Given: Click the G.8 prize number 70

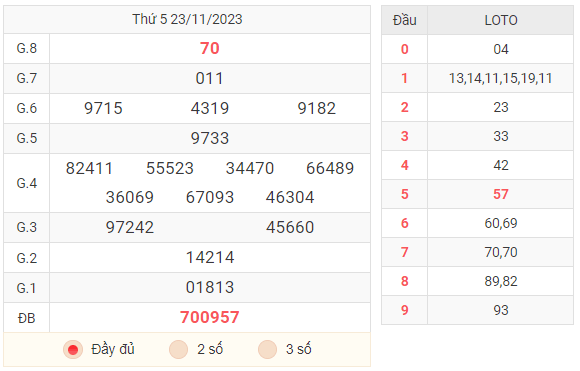Looking at the screenshot, I should coord(210,48).
